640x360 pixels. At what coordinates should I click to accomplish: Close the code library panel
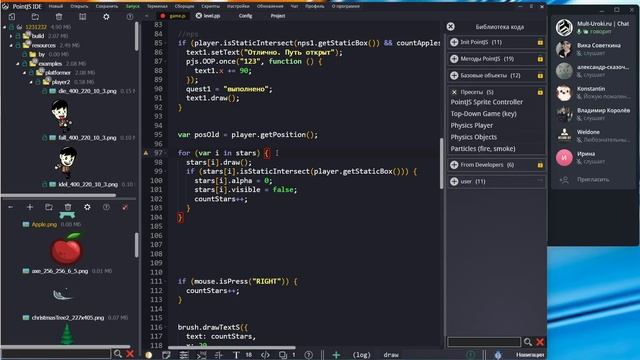[451, 27]
